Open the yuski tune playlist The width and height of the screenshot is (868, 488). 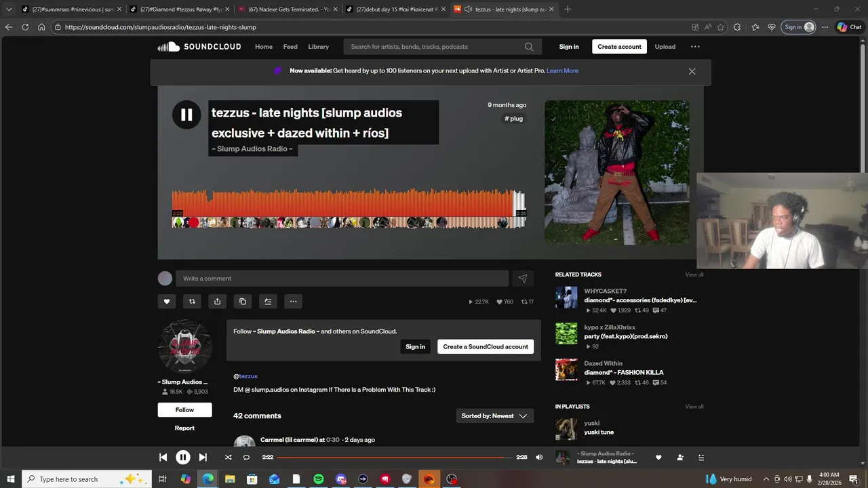tap(599, 432)
